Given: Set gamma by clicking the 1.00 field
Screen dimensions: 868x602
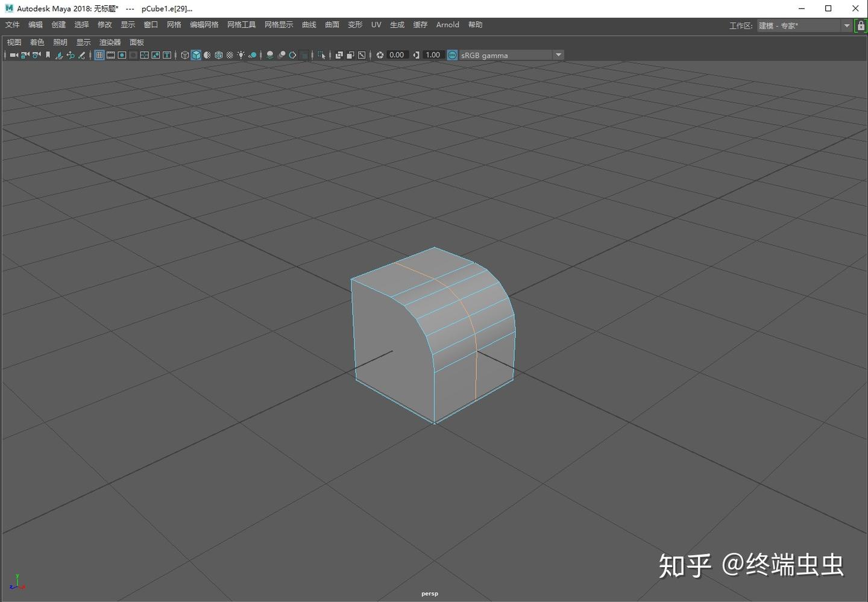Looking at the screenshot, I should click(432, 55).
